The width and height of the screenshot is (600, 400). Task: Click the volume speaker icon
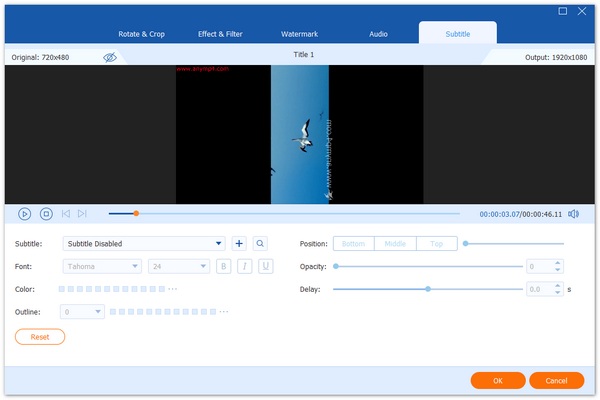pos(574,214)
